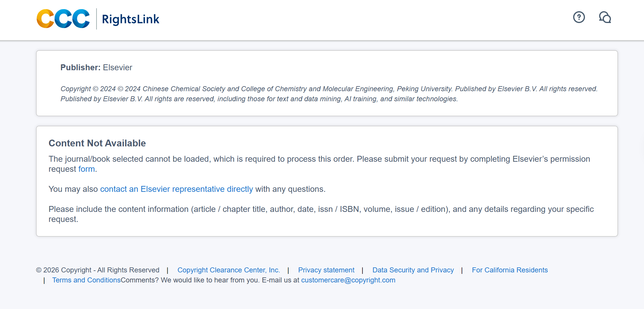Click 'Please include the content information' paragraph
The width and height of the screenshot is (644, 309).
pos(321,209)
